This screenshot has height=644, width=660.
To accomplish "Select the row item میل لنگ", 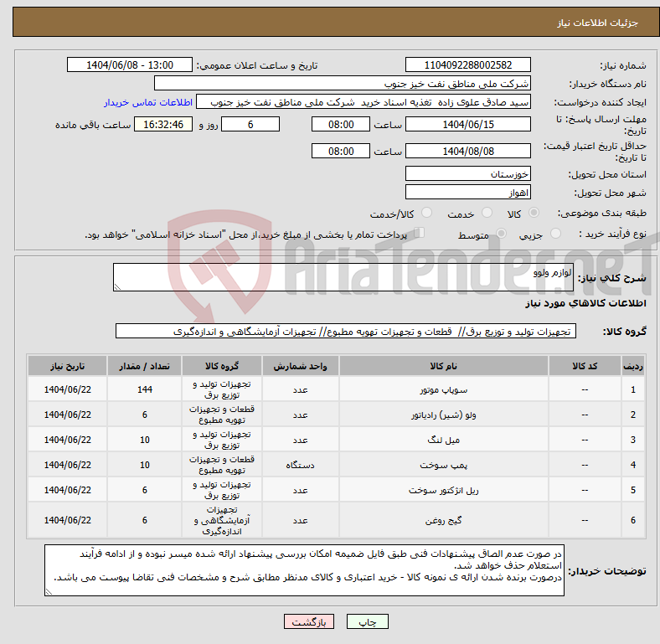I will pos(443,440).
